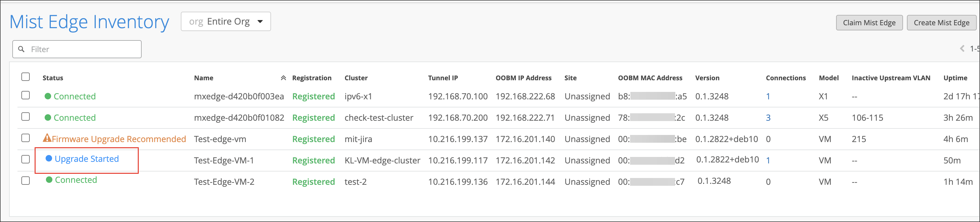Viewport: 980px width, 222px height.
Task: Click green status dot for Test-Edge-VM-2
Action: tap(49, 180)
